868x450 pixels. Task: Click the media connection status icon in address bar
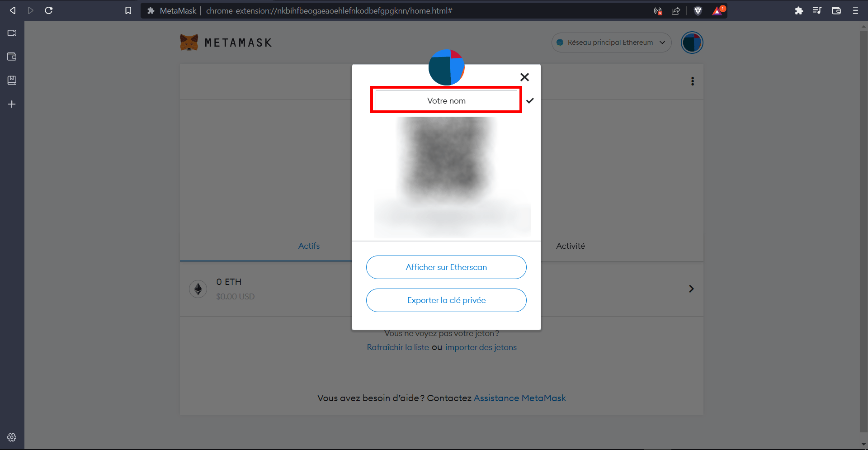point(658,11)
